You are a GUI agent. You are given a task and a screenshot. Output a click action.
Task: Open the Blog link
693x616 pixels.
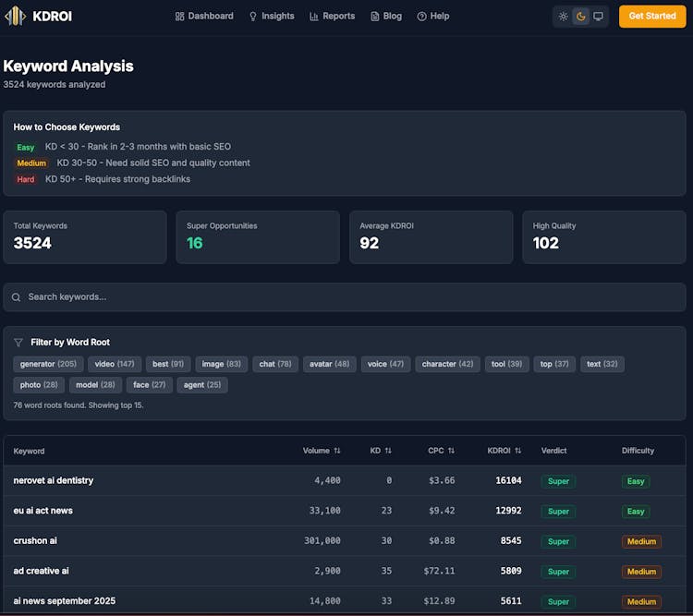(386, 16)
